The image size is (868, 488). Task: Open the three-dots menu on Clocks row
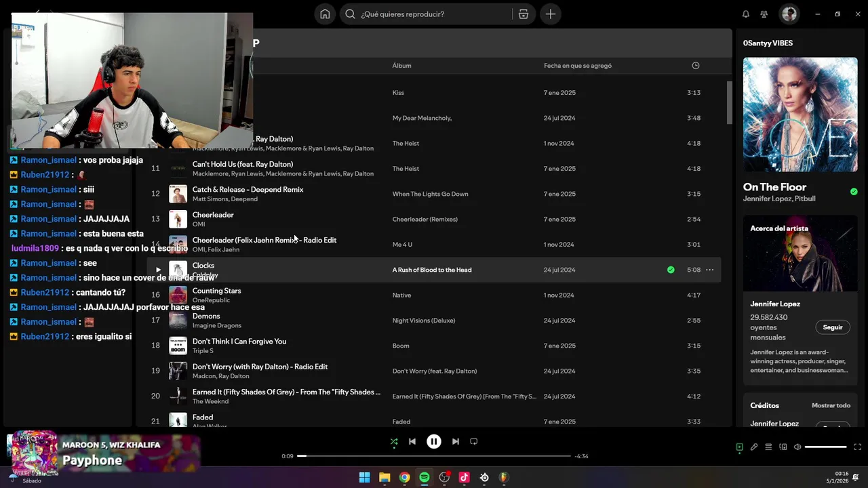tap(710, 270)
